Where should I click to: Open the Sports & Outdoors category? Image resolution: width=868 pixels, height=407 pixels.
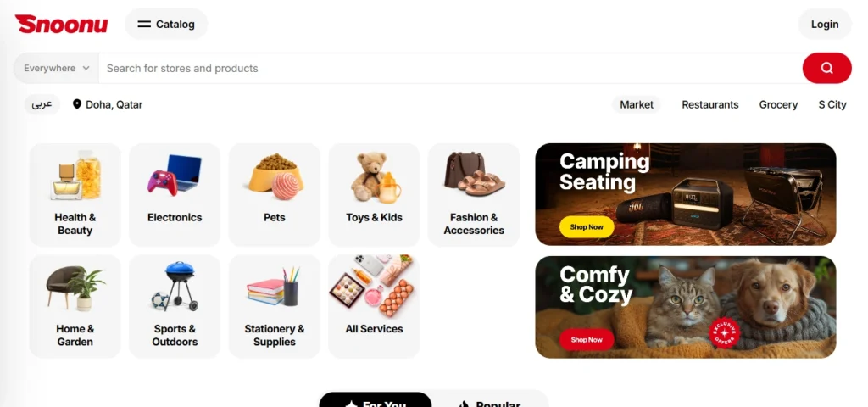pyautogui.click(x=175, y=306)
